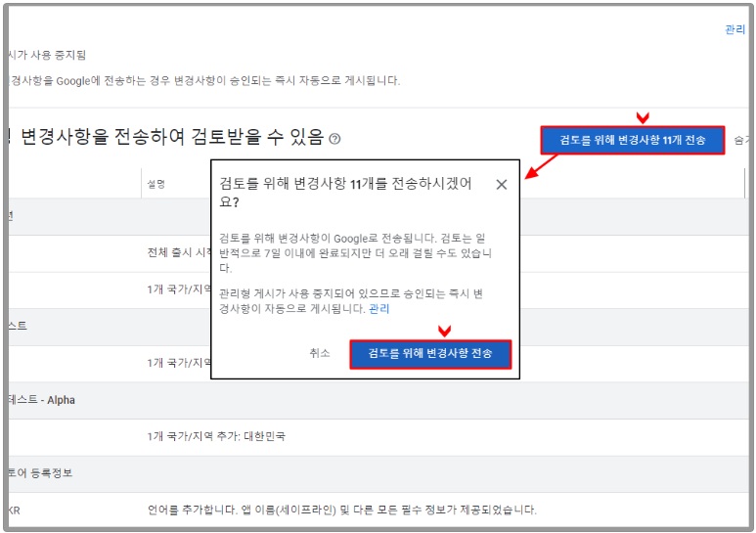Open the 관리 link inside the dialog

pyautogui.click(x=378, y=309)
